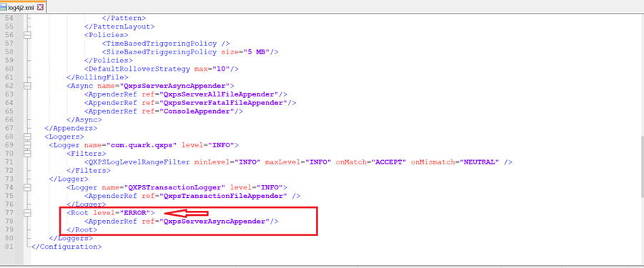644x268 pixels.
Task: Click the minLevel="INFO" value
Action: (248, 162)
